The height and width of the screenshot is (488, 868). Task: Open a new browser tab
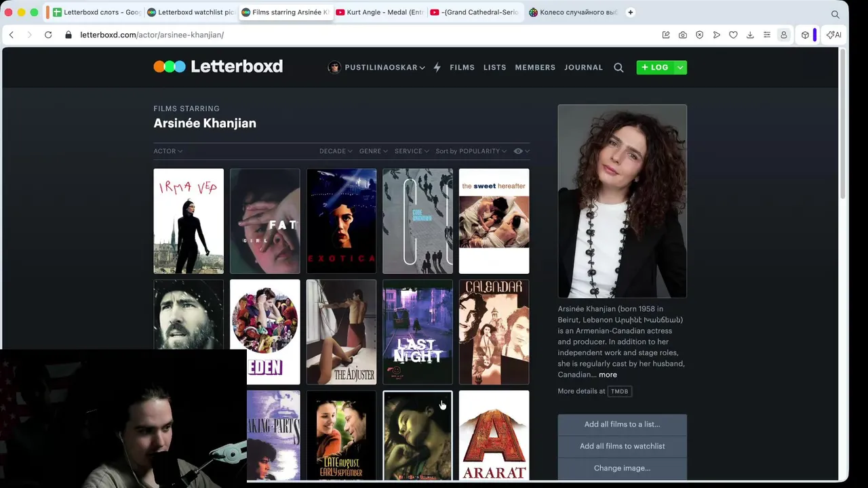click(x=631, y=12)
